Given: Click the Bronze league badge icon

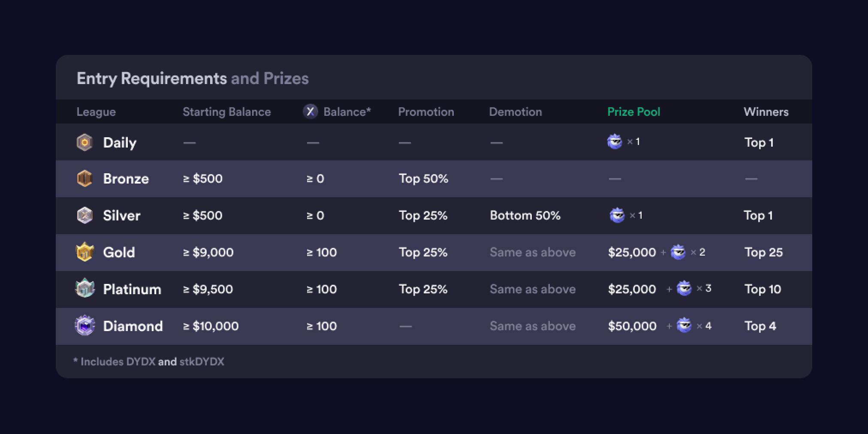Looking at the screenshot, I should coord(84,178).
